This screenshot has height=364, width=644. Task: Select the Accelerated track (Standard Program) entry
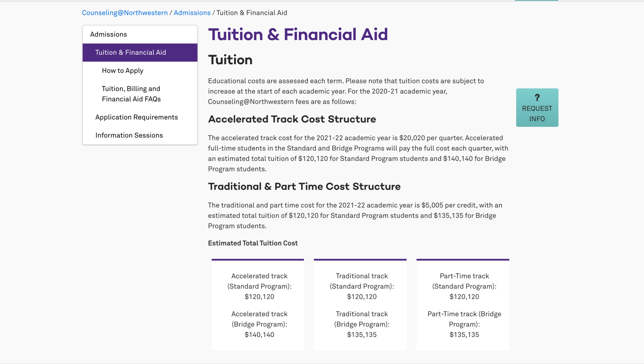(x=259, y=286)
